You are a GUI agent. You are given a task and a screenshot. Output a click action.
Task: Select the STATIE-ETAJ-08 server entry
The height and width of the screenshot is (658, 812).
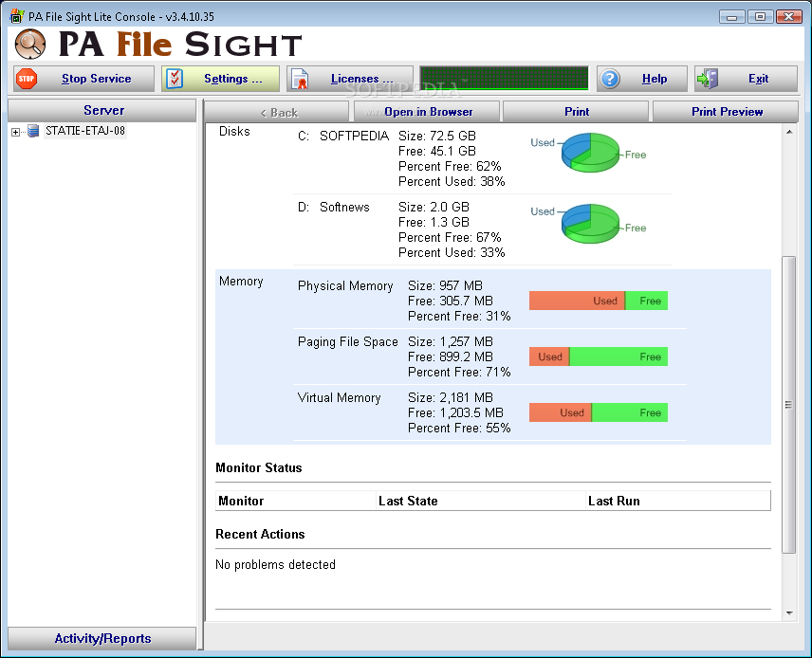[x=85, y=131]
